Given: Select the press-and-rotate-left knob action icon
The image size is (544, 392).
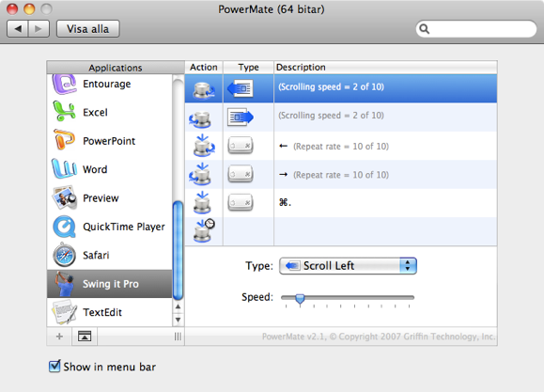Looking at the screenshot, I should pyautogui.click(x=203, y=146).
